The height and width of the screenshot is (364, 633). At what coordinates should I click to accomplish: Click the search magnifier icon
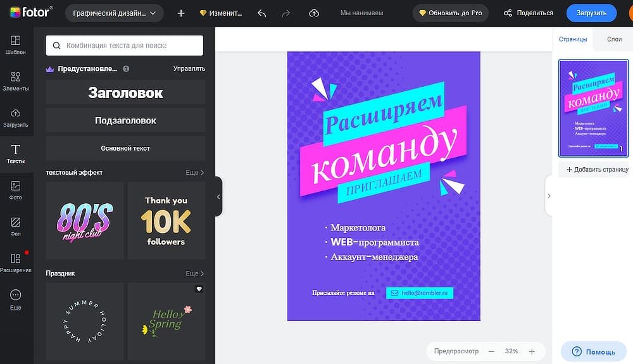(x=56, y=45)
